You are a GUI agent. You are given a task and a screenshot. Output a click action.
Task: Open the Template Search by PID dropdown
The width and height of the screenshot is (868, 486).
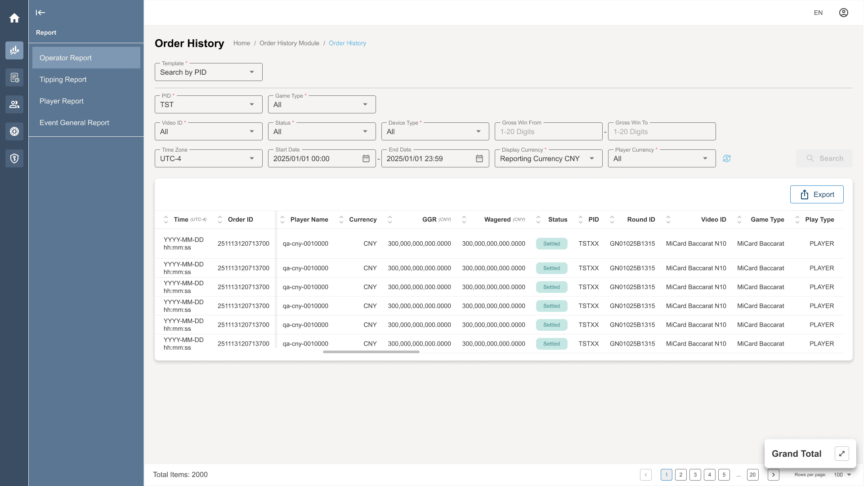point(209,72)
